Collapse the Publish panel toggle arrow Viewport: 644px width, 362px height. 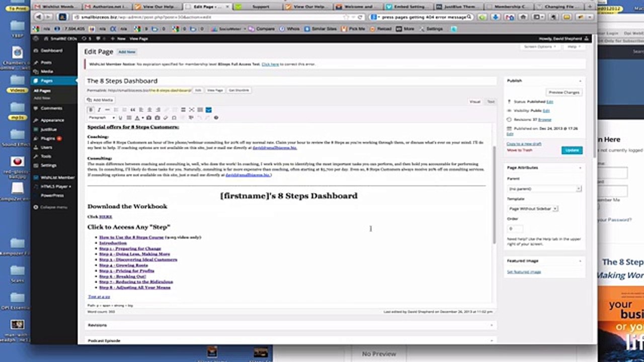pyautogui.click(x=580, y=80)
